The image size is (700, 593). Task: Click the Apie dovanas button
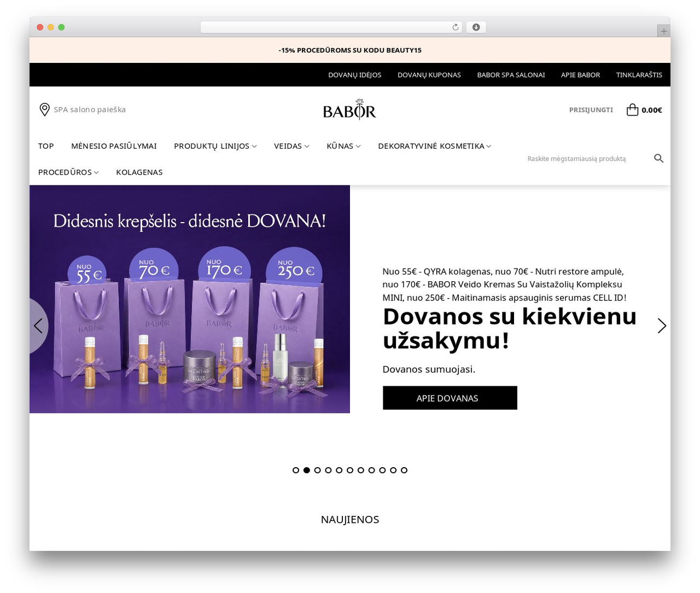[x=450, y=398]
